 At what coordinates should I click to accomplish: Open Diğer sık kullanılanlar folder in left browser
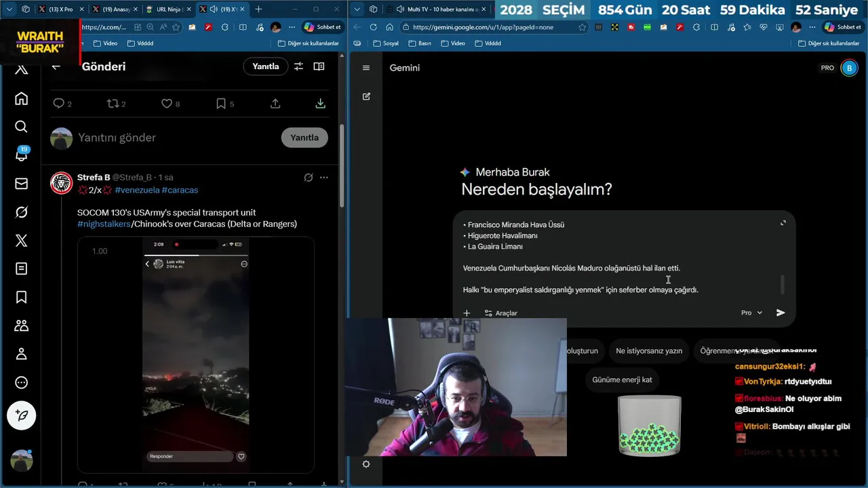click(x=307, y=43)
